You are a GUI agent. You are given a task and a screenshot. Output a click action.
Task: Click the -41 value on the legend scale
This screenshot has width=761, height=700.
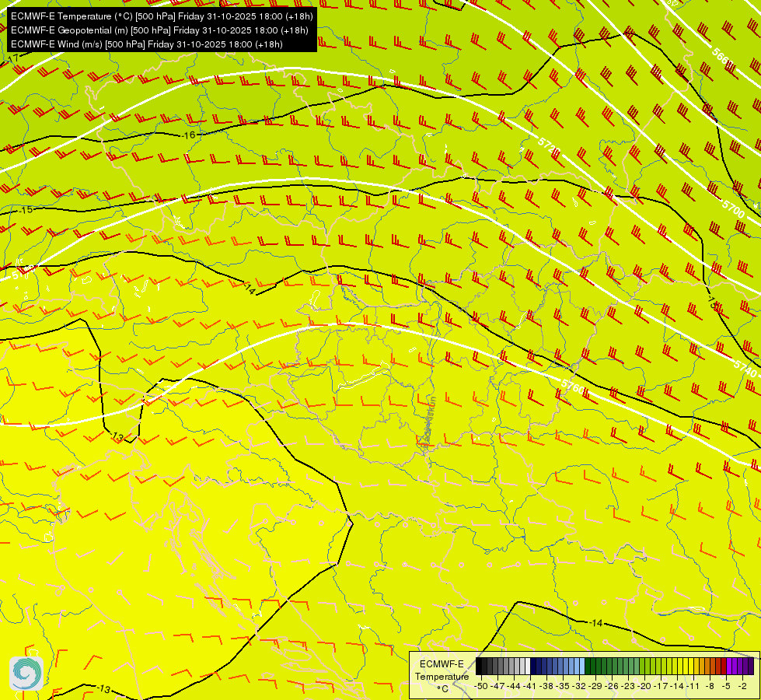(529, 686)
